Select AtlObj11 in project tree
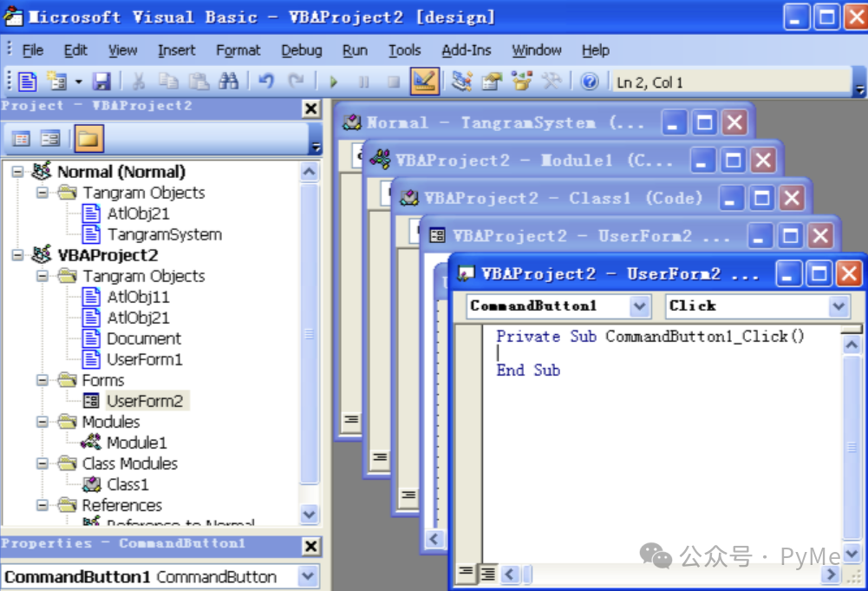 (x=138, y=297)
